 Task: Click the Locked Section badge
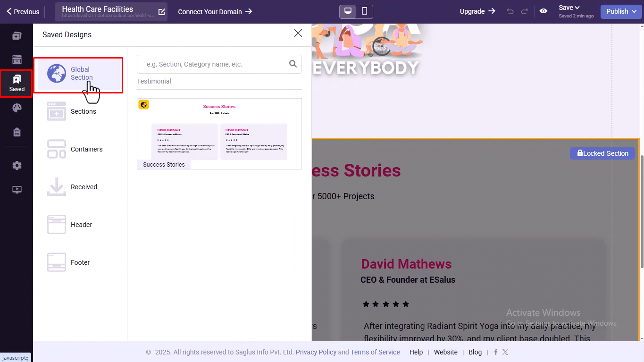pyautogui.click(x=602, y=153)
